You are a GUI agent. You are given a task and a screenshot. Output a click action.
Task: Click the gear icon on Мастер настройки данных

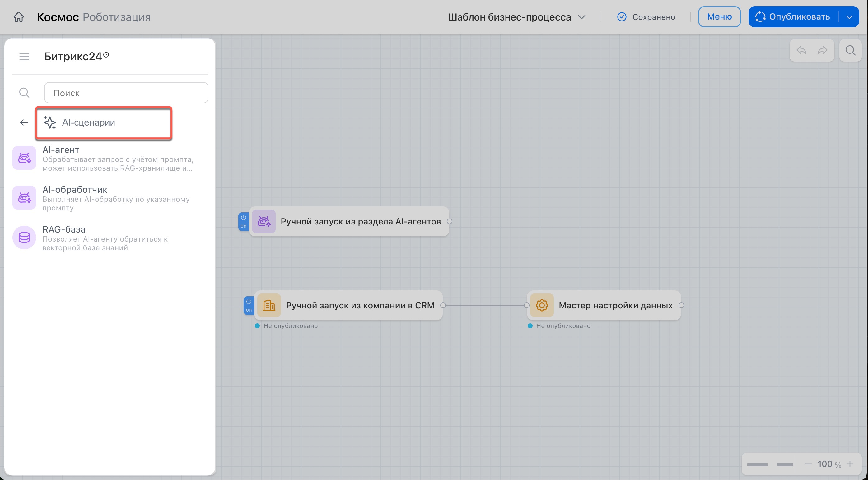542,305
